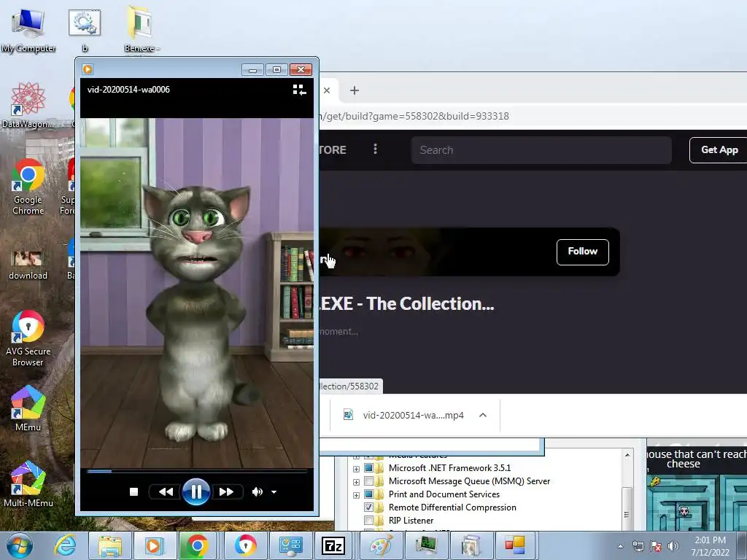747x560 pixels.
Task: Enable the Microsoft Message Queue (MSMQ) Server checkbox
Action: [368, 481]
